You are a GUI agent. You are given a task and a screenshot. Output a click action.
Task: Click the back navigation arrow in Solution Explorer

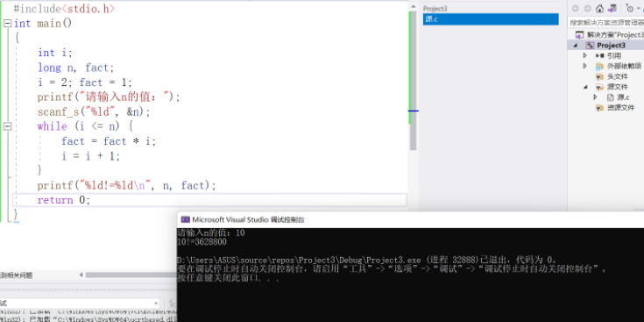point(576,8)
